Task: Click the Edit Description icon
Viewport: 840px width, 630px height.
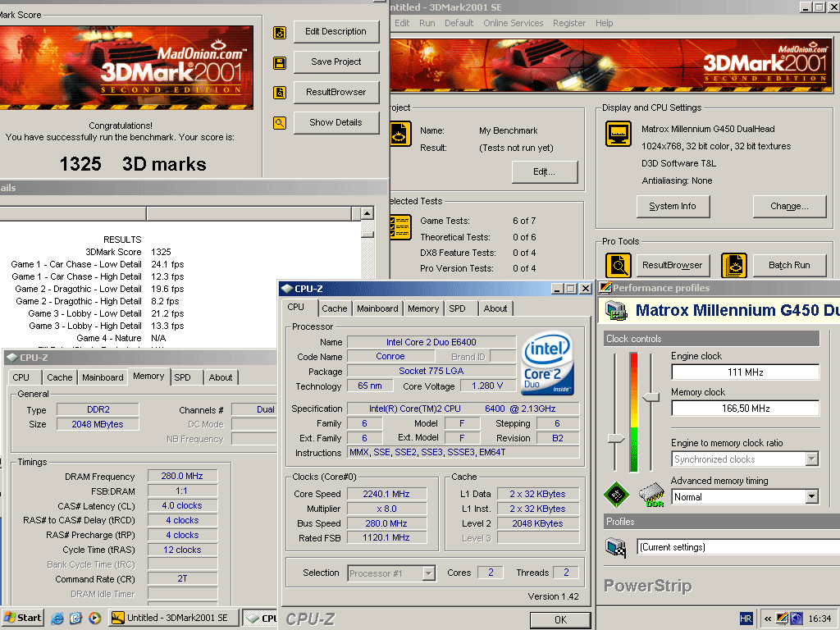Action: pyautogui.click(x=280, y=32)
